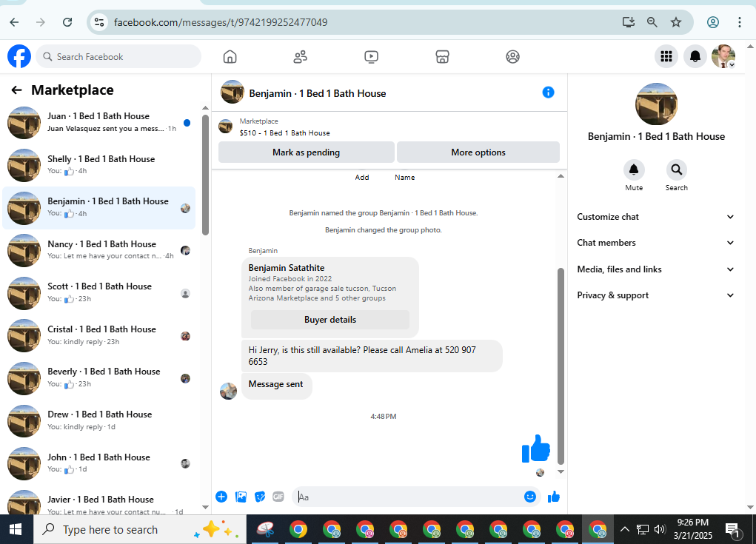
Task: Click the site information icon in address bar
Action: (x=99, y=22)
